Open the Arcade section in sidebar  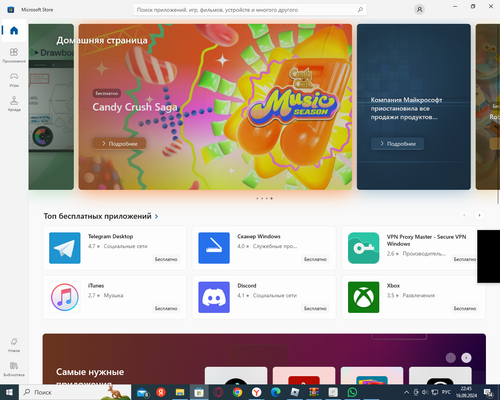14,104
